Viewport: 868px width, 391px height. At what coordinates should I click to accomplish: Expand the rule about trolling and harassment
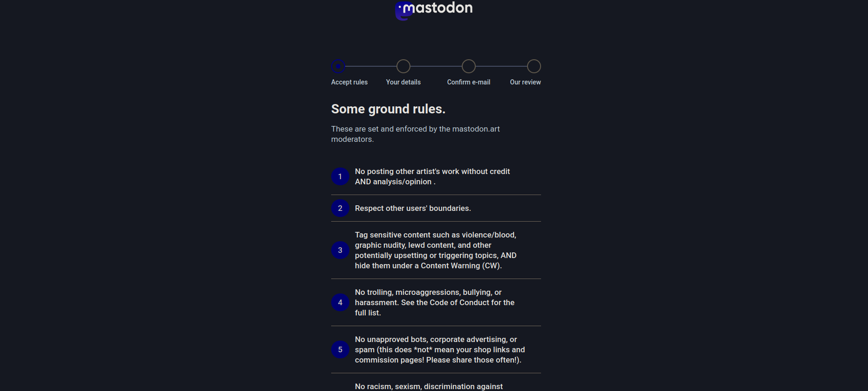(x=434, y=302)
